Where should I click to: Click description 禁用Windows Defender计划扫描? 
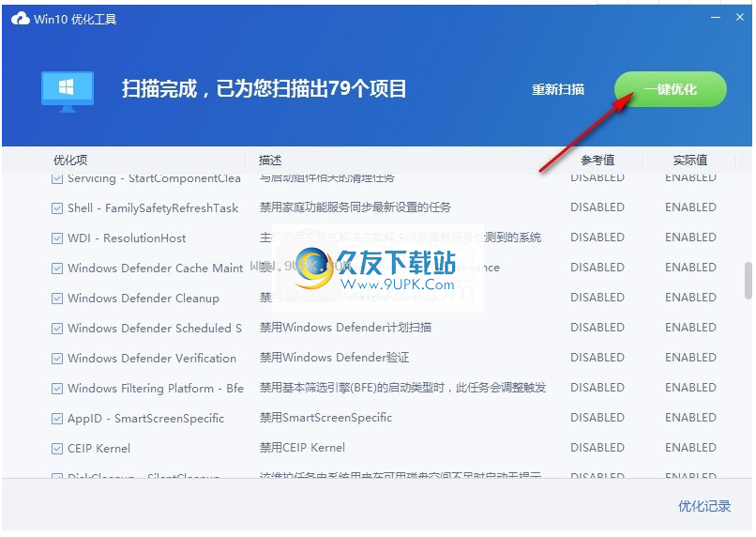pyautogui.click(x=345, y=328)
